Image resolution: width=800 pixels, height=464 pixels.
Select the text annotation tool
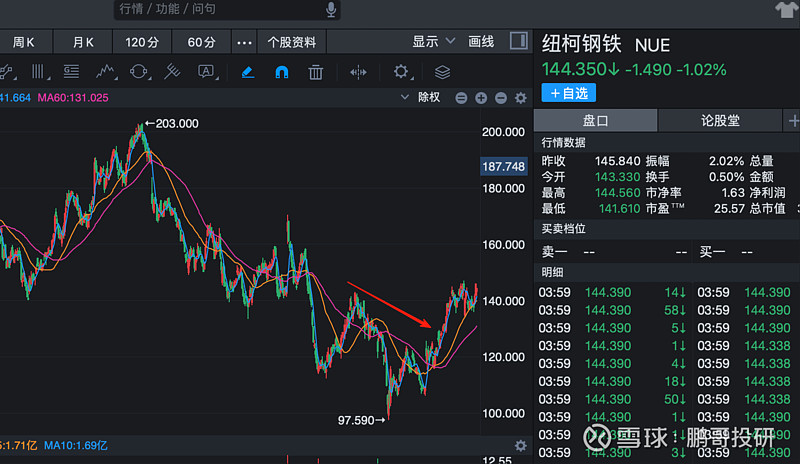pyautogui.click(x=206, y=72)
